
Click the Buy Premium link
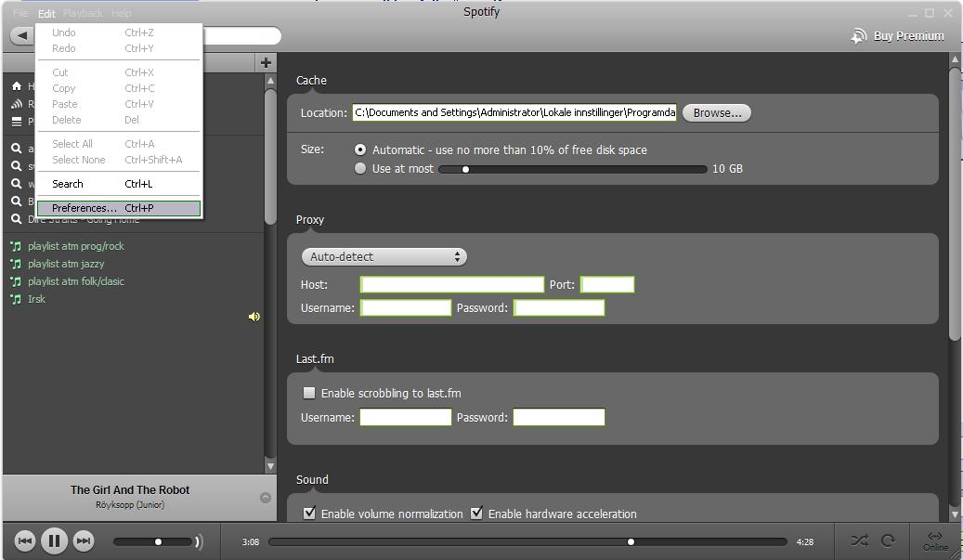click(909, 36)
